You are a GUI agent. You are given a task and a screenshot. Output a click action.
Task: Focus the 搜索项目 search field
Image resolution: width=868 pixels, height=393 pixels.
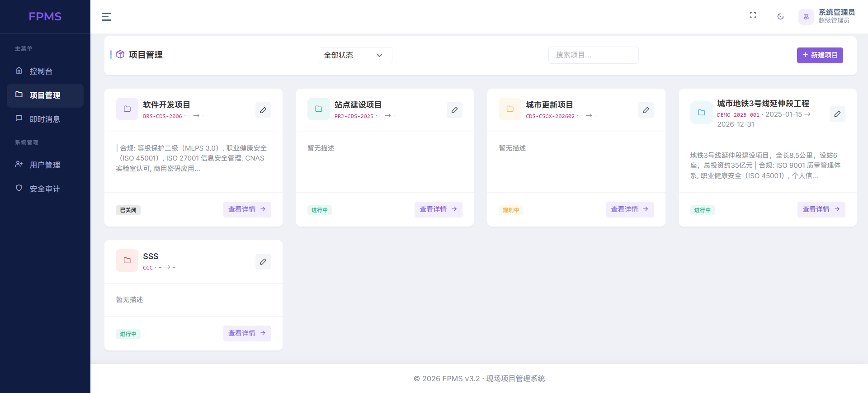click(x=593, y=55)
